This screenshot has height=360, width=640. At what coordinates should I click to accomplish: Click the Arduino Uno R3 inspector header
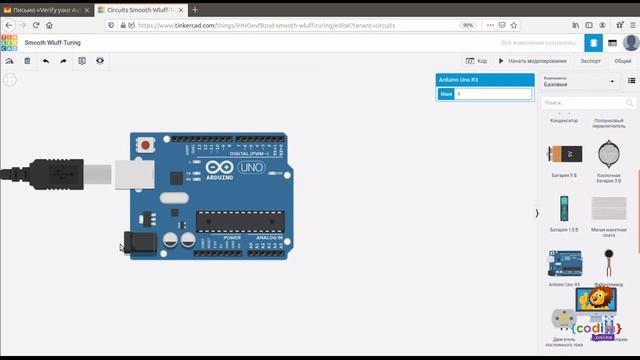tap(485, 80)
